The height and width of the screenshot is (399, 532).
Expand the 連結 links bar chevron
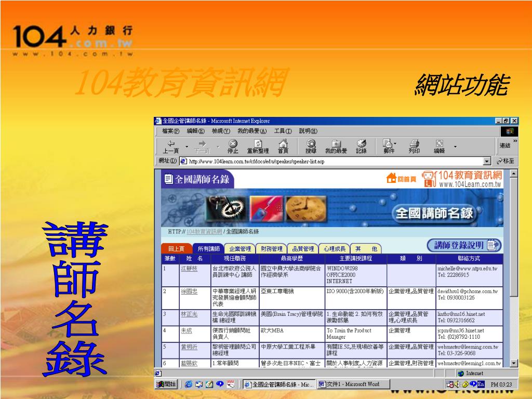click(x=515, y=141)
